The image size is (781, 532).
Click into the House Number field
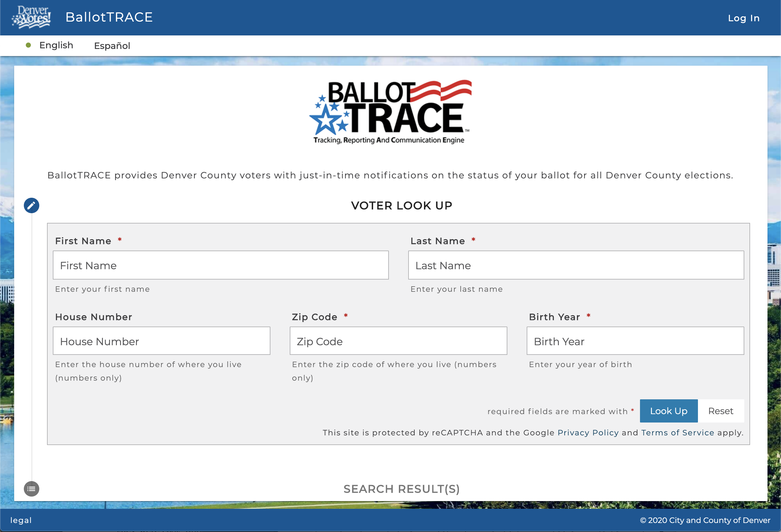click(161, 341)
